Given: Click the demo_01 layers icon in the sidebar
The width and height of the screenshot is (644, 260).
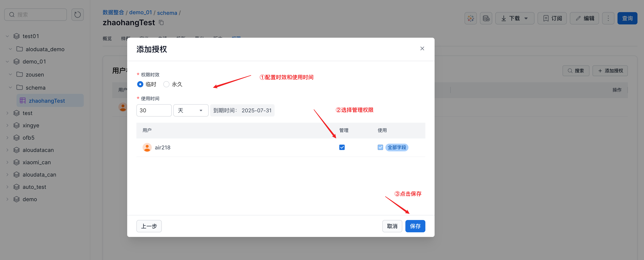Looking at the screenshot, I should point(17,62).
